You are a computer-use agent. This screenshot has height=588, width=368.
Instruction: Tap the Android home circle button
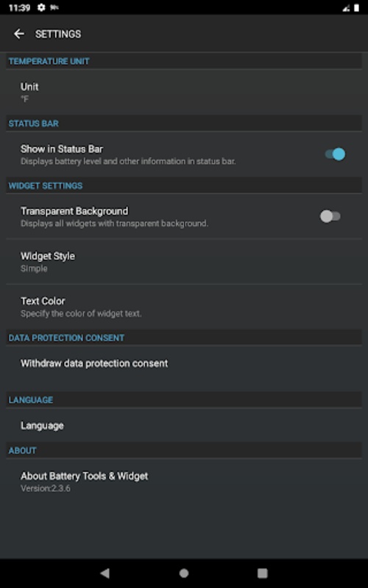(184, 573)
